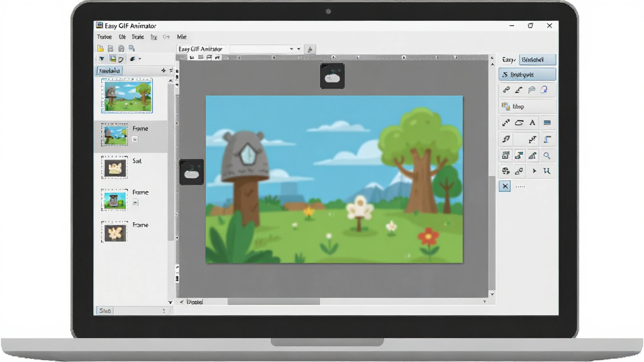Switch to the "Easy" tab in the right panel
Viewport: 644px width, 362px height.
click(x=508, y=60)
